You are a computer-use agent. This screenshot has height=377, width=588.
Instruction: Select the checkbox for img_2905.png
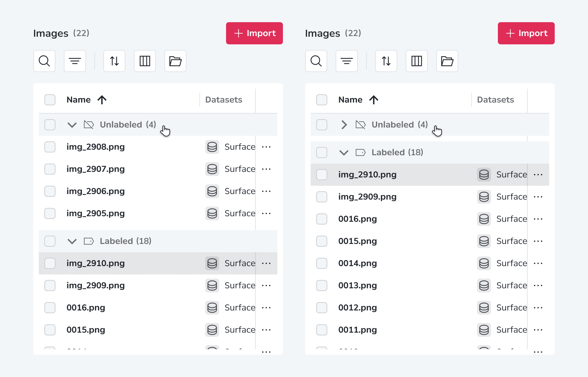click(x=50, y=213)
